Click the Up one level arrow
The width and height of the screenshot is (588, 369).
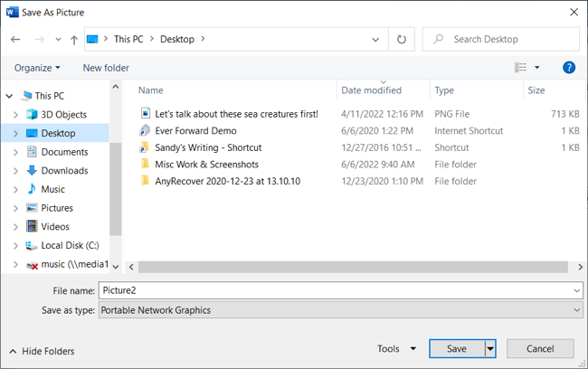point(73,40)
